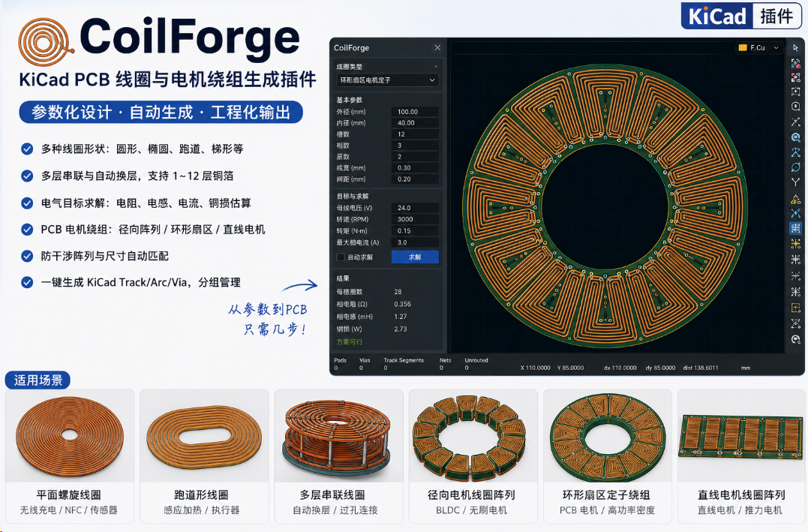Click the CoilForge spiral logo
The height and width of the screenshot is (532, 808).
click(45, 42)
